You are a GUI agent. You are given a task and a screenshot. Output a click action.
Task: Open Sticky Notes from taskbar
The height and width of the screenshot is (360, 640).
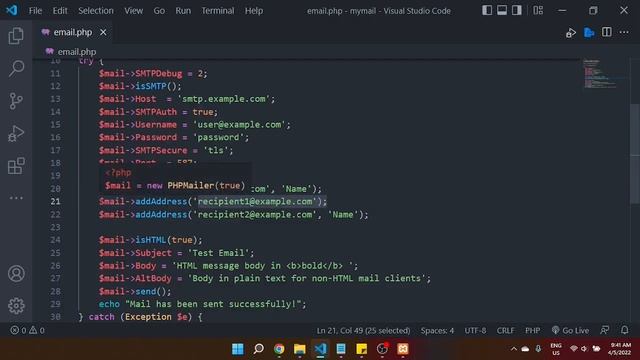(362, 349)
